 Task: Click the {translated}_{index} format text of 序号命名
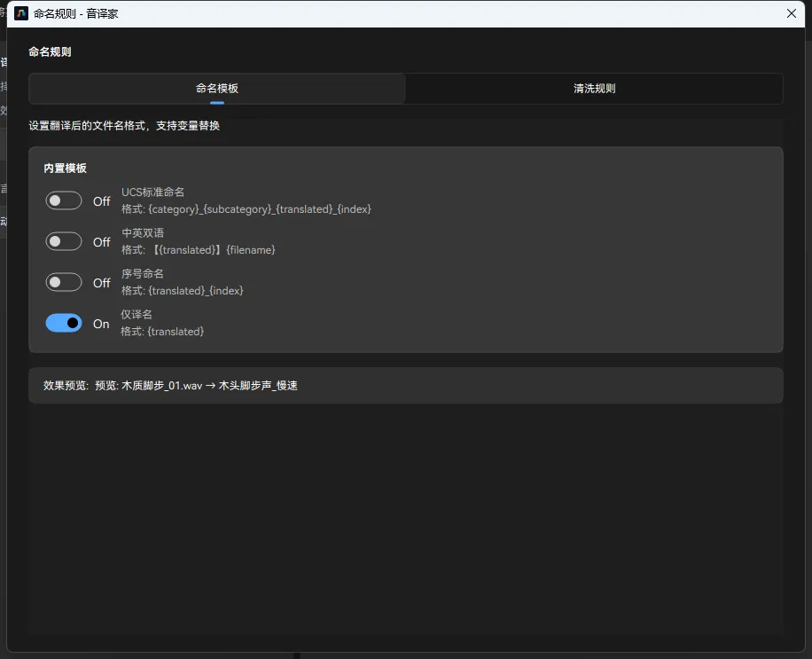pos(195,291)
